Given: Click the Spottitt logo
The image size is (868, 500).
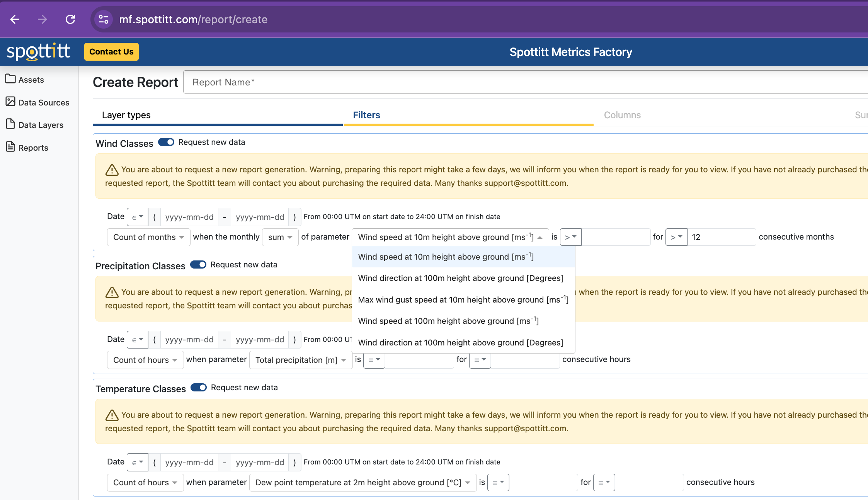Looking at the screenshot, I should [x=39, y=52].
